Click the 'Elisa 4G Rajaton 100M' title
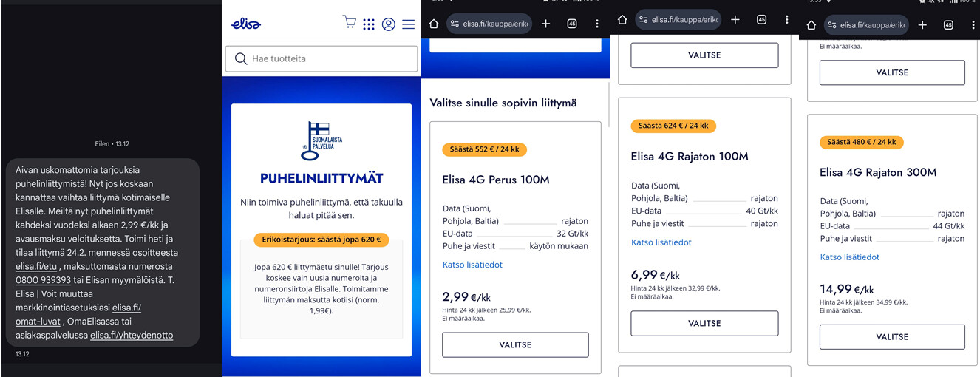This screenshot has width=980, height=377. pyautogui.click(x=690, y=157)
